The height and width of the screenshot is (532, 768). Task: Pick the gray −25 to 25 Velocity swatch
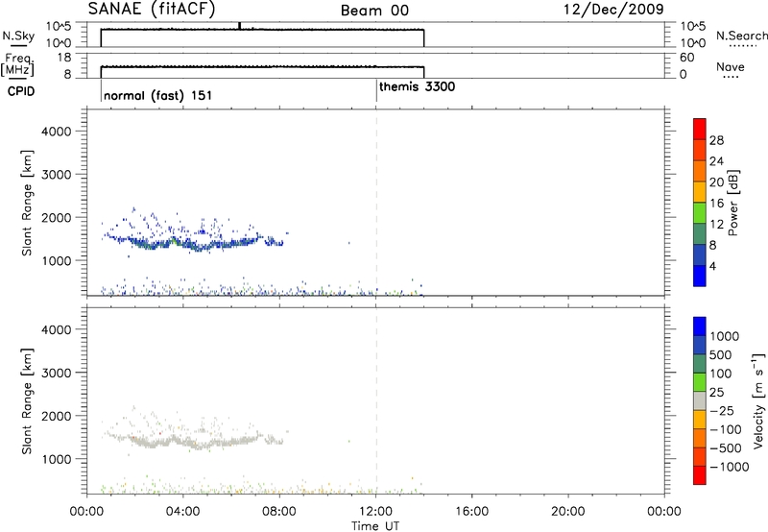click(700, 400)
